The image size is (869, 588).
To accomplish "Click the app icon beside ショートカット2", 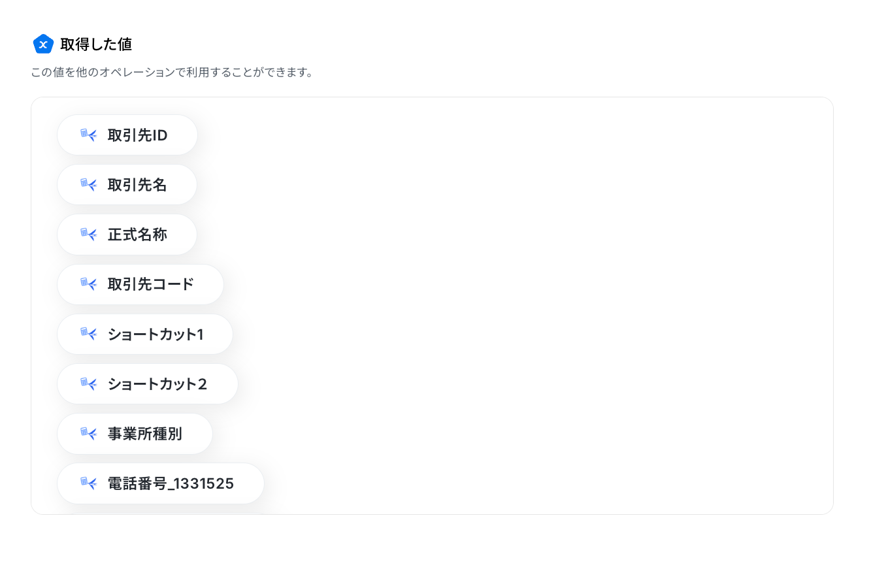I will 89,384.
